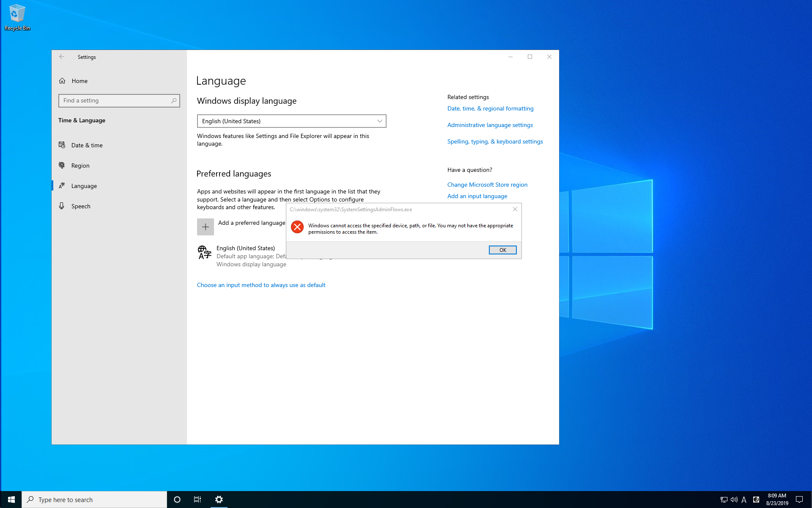Open the Start menu button
The width and height of the screenshot is (812, 508).
coord(11,500)
